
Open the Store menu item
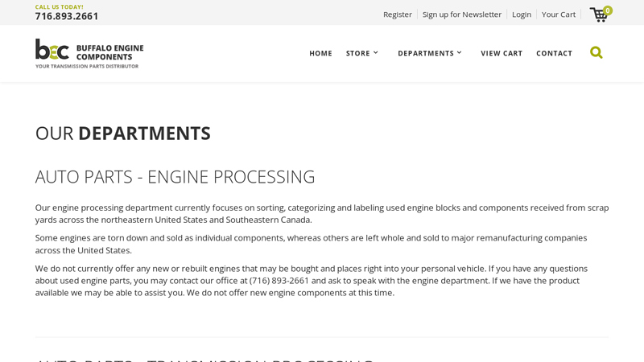coord(357,53)
